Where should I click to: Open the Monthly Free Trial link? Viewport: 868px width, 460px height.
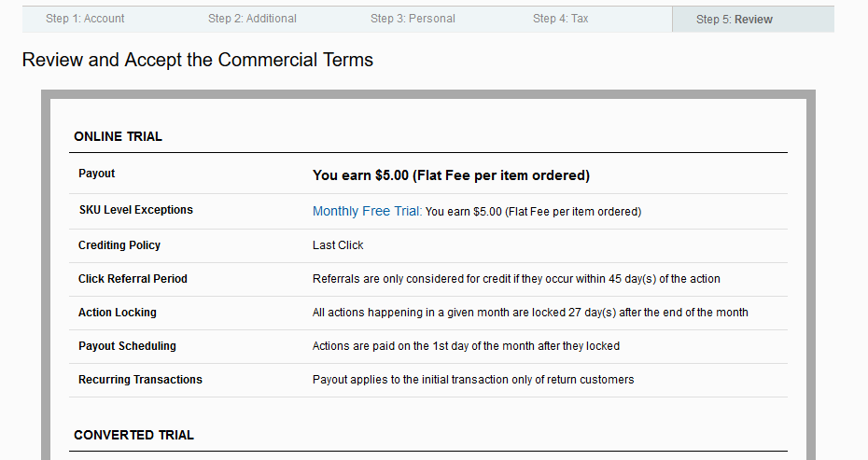click(x=367, y=211)
